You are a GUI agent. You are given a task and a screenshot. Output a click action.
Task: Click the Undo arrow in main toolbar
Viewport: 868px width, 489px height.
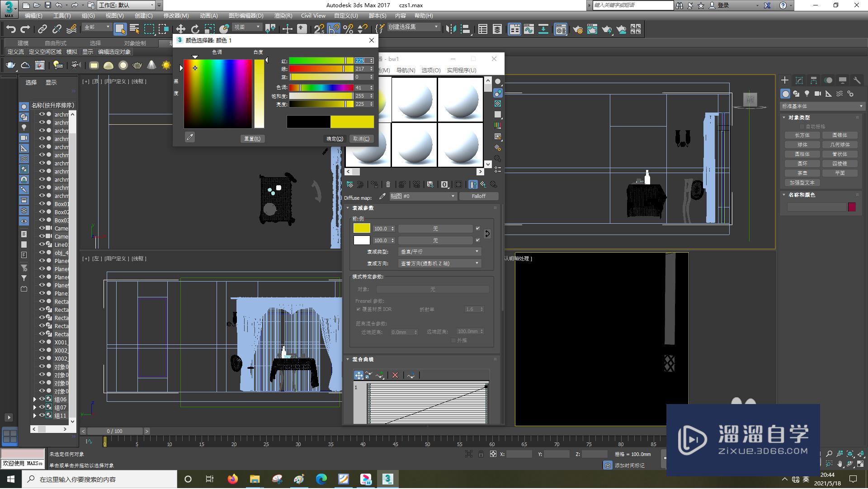click(x=11, y=29)
